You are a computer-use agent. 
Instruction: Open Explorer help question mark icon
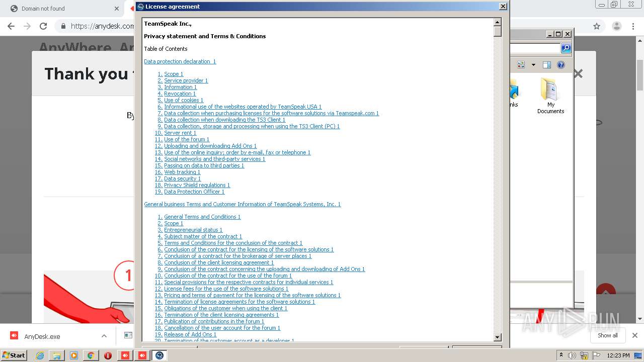click(561, 65)
